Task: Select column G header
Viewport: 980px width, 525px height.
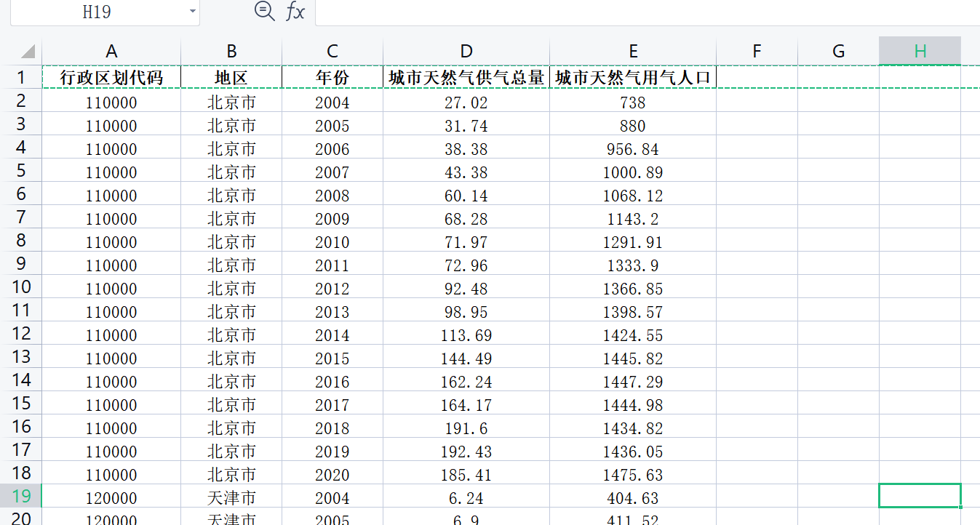Action: click(838, 51)
